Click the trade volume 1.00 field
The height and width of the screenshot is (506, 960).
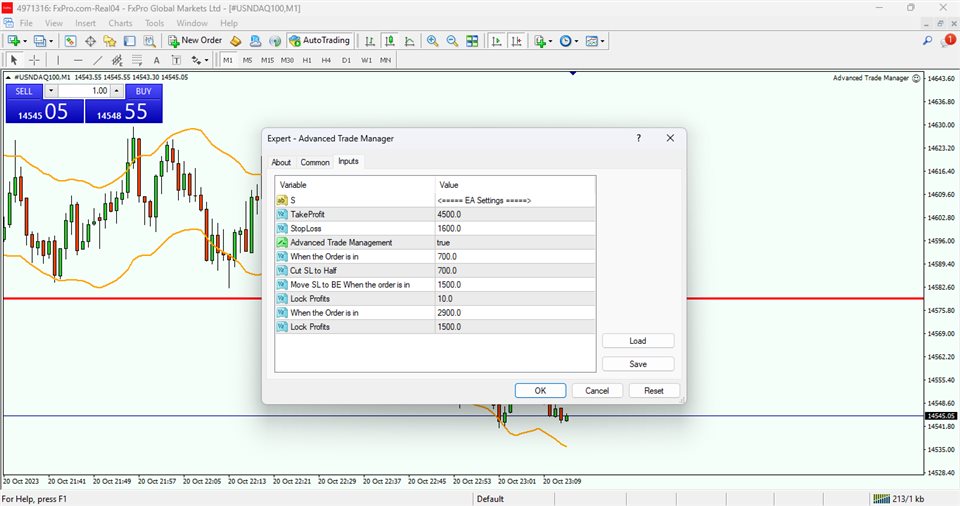click(x=84, y=91)
